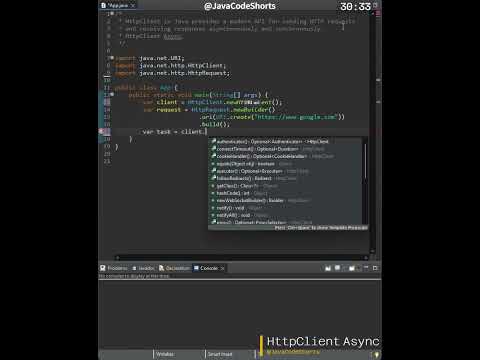Choose authenticator() from the autocomplete list

[285, 142]
